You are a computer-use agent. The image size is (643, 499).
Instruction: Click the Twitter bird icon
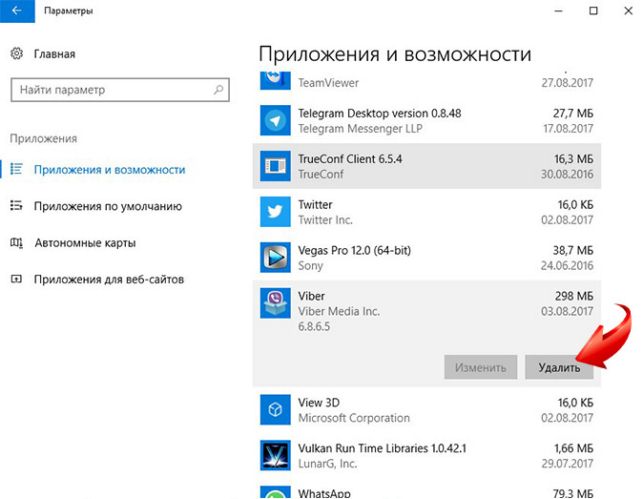tap(275, 212)
